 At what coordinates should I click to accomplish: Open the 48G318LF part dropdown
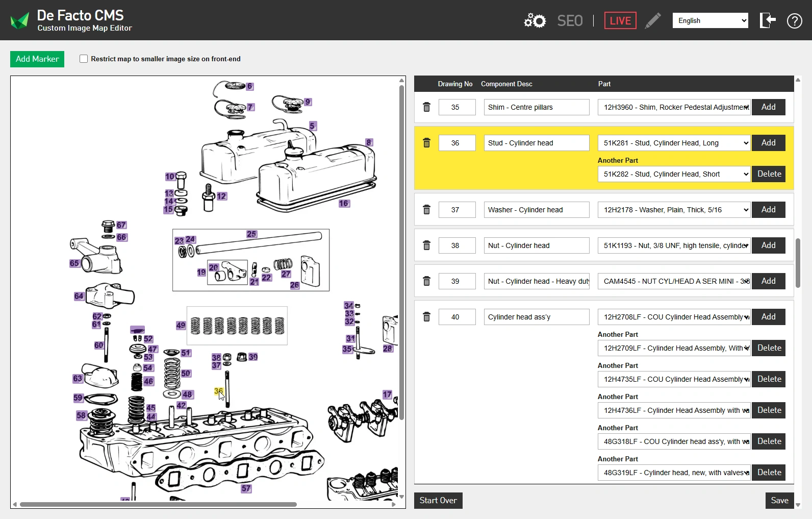tap(674, 441)
